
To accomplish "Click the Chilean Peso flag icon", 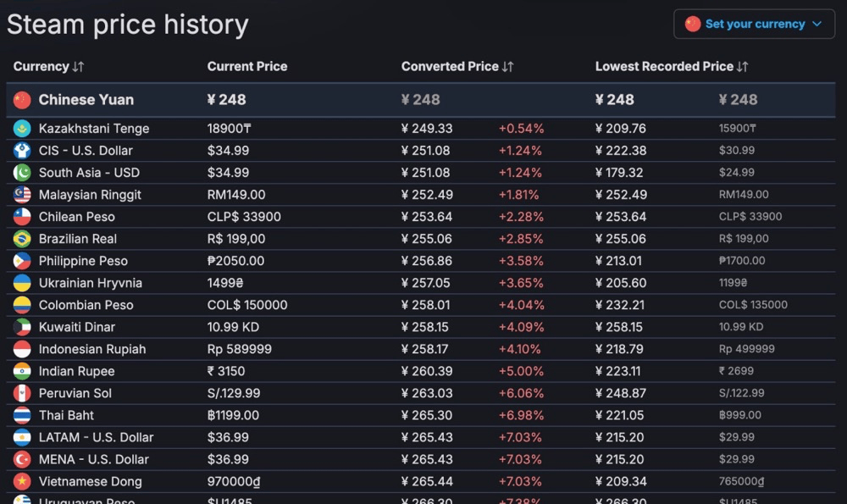I will click(22, 217).
